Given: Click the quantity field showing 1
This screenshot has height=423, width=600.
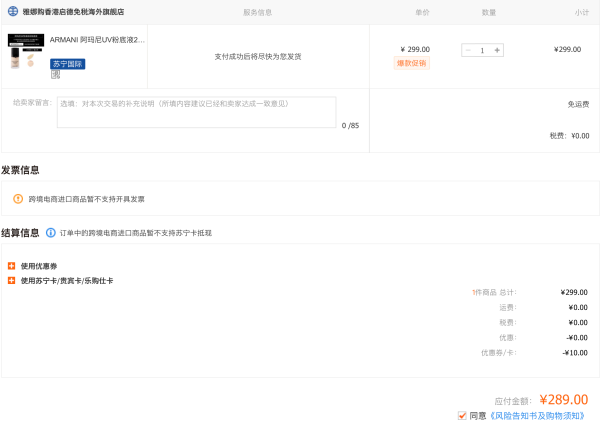Looking at the screenshot, I should (482, 50).
